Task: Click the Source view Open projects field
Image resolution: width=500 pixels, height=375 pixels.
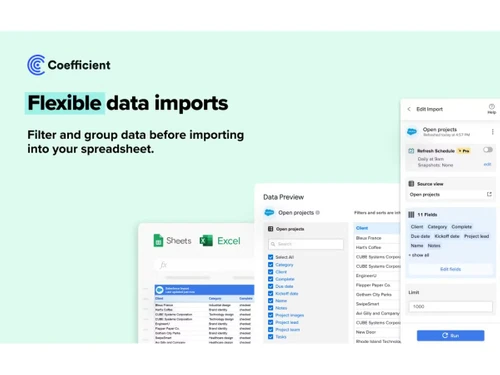Action: coord(450,194)
